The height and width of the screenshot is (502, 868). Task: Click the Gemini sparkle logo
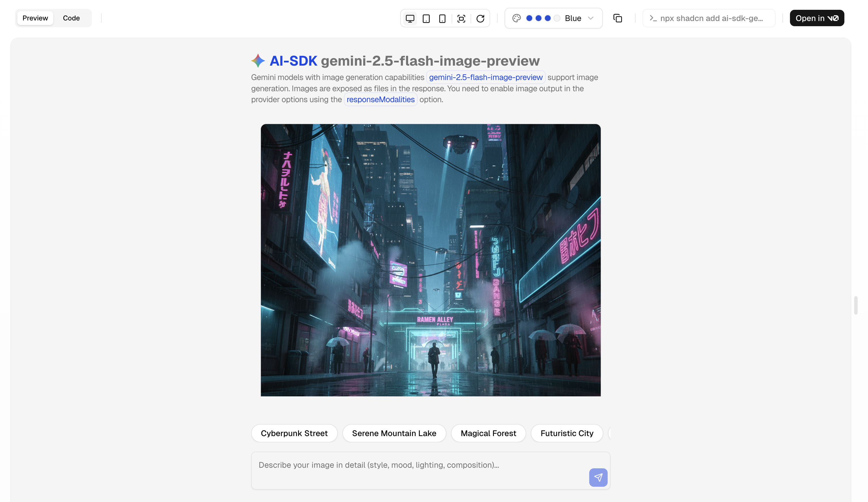pos(258,61)
